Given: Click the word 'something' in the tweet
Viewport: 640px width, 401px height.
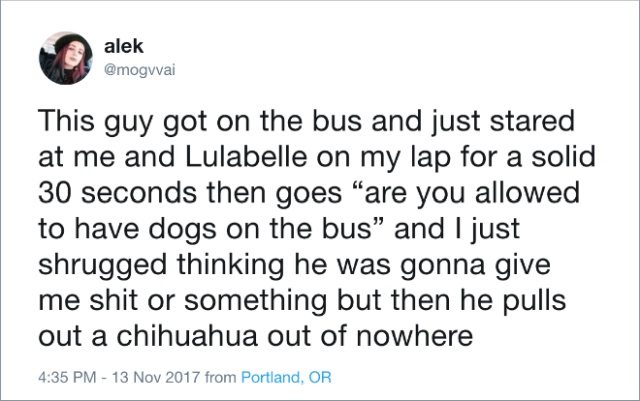Looking at the screenshot, I should (256, 301).
